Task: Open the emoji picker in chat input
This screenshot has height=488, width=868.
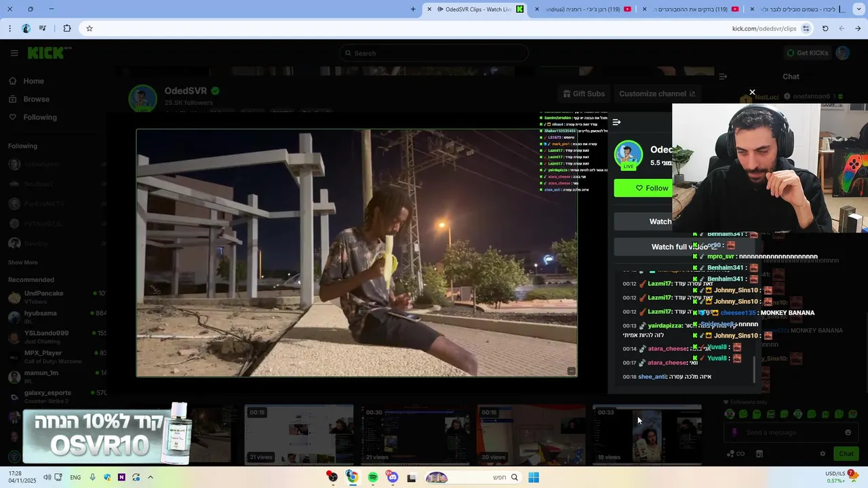Action: coord(848,432)
